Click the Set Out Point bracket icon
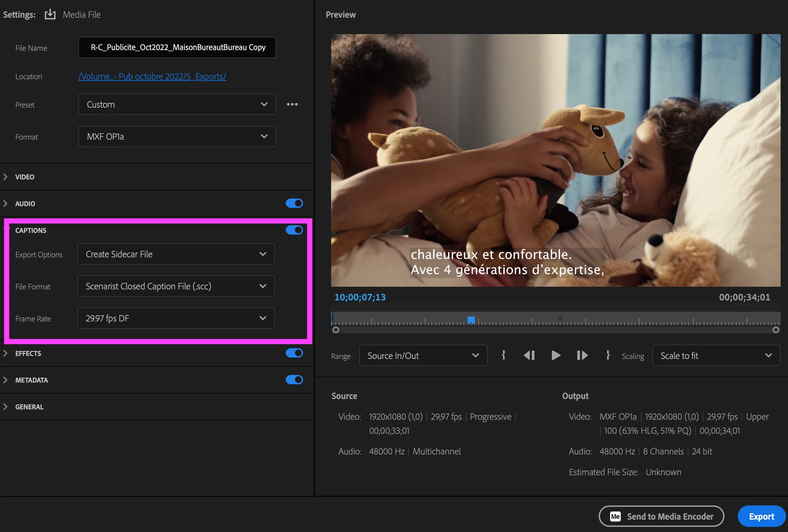 [608, 355]
